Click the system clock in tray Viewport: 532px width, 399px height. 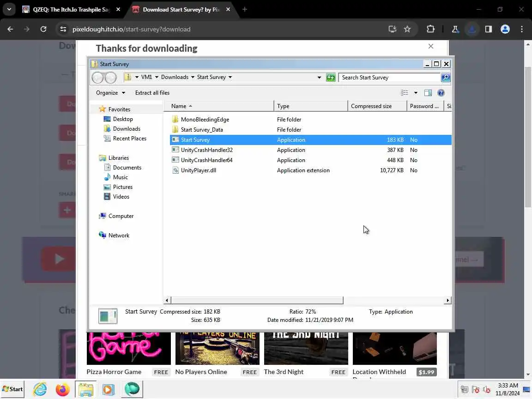(507, 389)
